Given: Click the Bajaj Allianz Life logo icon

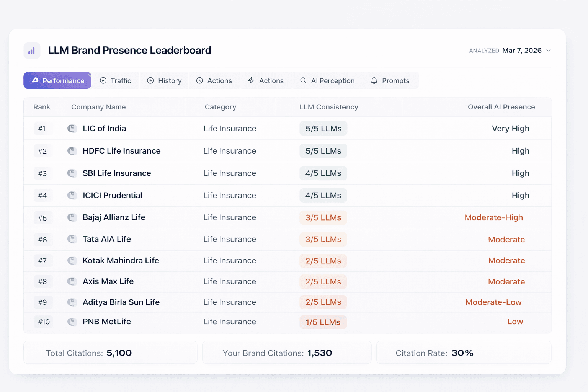Looking at the screenshot, I should point(72,217).
